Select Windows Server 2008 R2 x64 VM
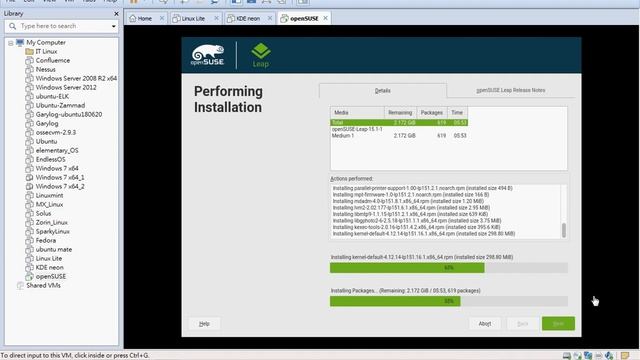 tap(76, 78)
